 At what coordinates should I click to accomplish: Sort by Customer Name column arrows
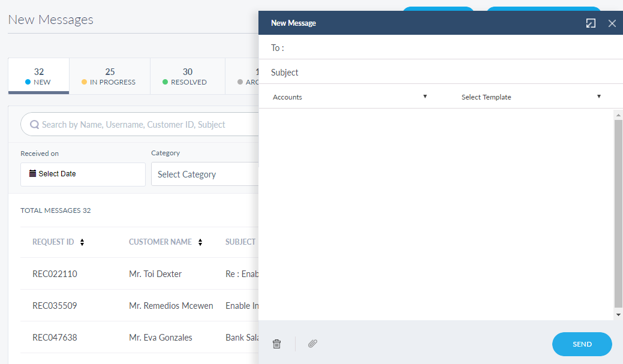click(200, 242)
